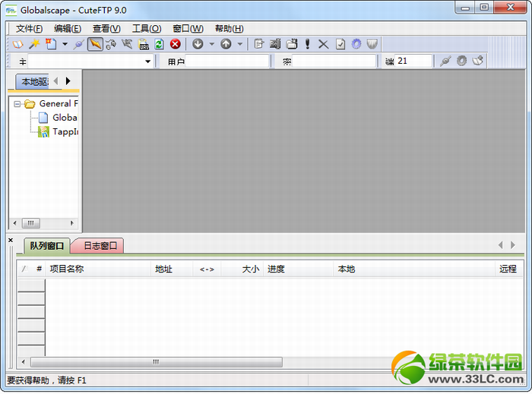Sort queue by 项目名称 column
This screenshot has height=394, width=532.
pos(98,269)
